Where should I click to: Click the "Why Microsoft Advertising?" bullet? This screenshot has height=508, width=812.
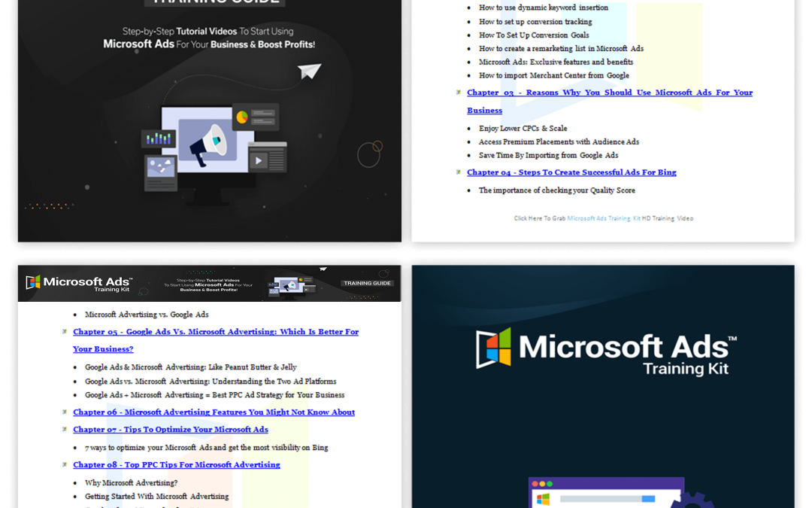[132, 482]
